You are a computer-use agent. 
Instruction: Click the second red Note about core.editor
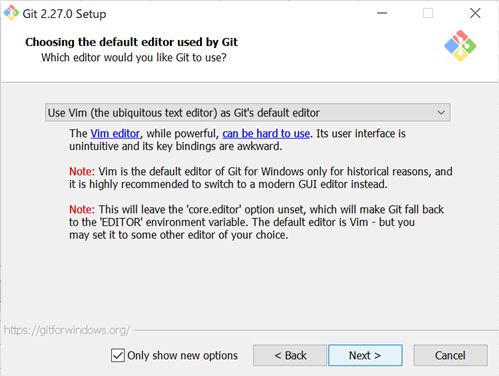pos(82,210)
